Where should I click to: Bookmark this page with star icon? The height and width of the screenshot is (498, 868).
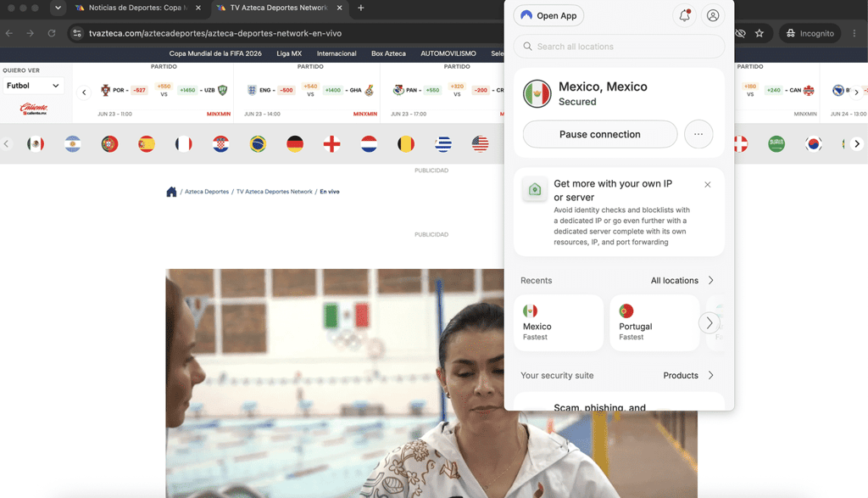click(759, 33)
